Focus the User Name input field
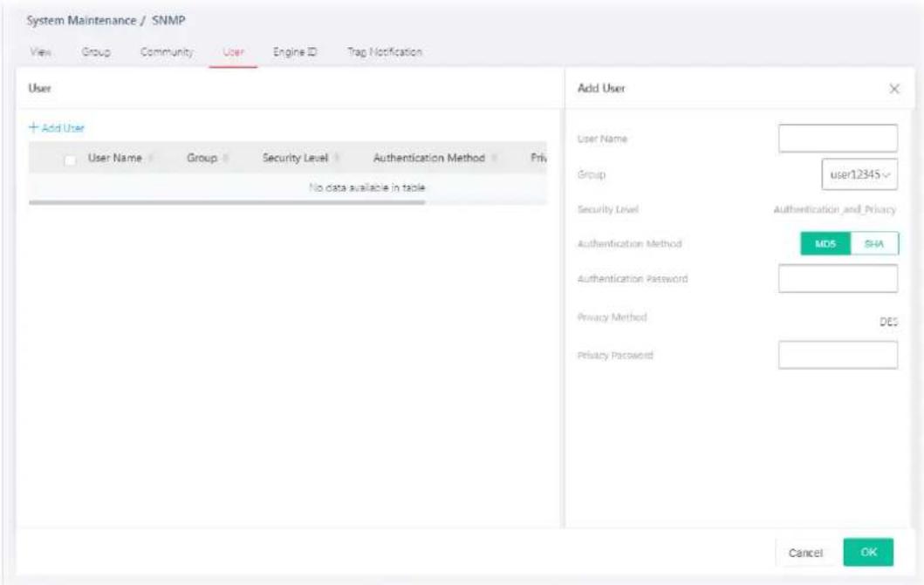924x585 pixels. [x=838, y=139]
